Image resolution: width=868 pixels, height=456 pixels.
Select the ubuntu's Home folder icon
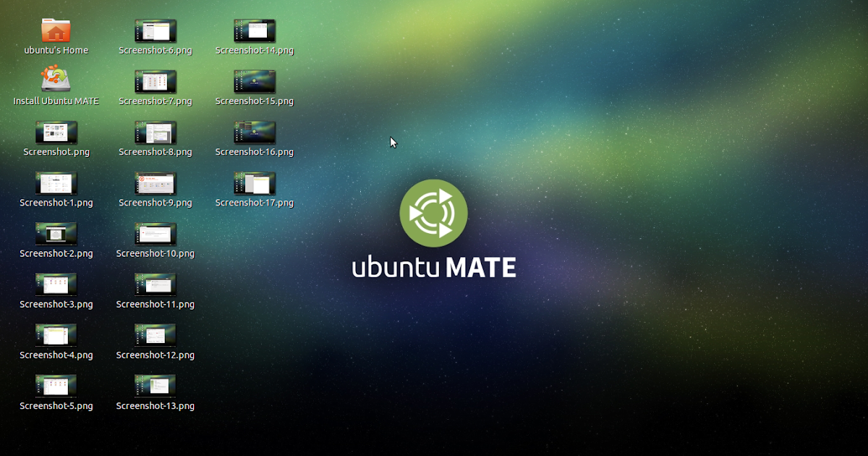click(x=56, y=30)
